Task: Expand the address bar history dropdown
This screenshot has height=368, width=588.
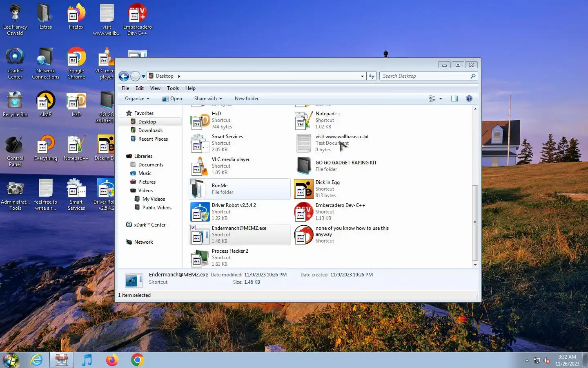Action: coord(362,76)
